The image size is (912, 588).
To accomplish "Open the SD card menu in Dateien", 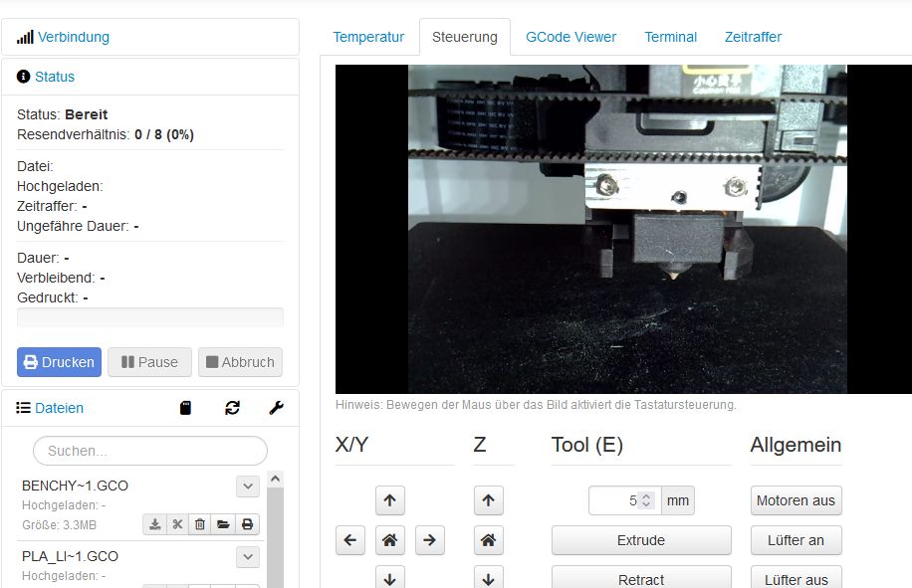I will [x=185, y=408].
